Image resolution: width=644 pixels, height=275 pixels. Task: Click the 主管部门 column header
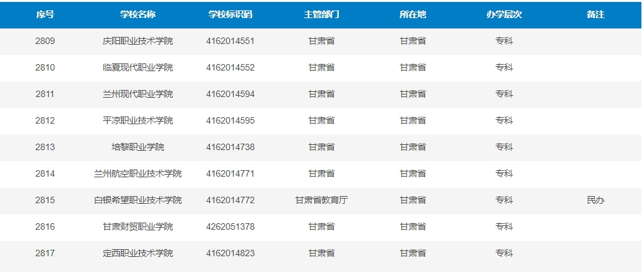tap(321, 15)
